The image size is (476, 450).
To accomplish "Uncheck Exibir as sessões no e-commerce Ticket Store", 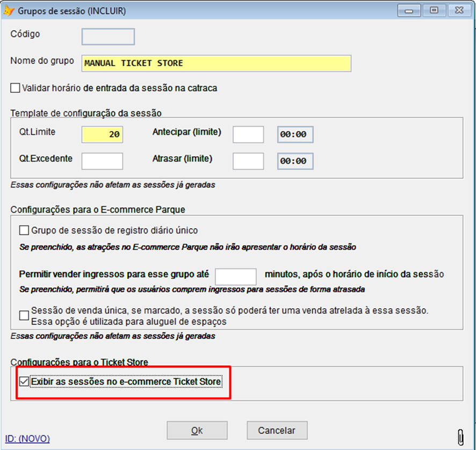I will tap(24, 381).
